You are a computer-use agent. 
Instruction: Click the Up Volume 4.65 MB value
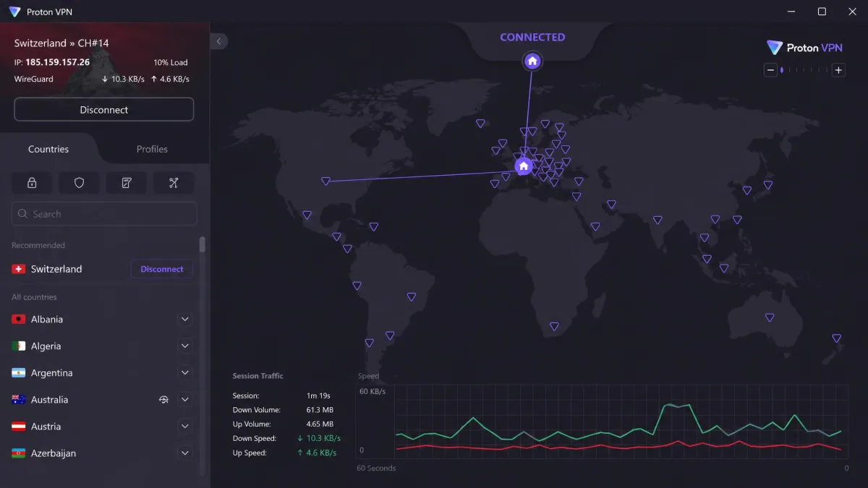pyautogui.click(x=320, y=424)
